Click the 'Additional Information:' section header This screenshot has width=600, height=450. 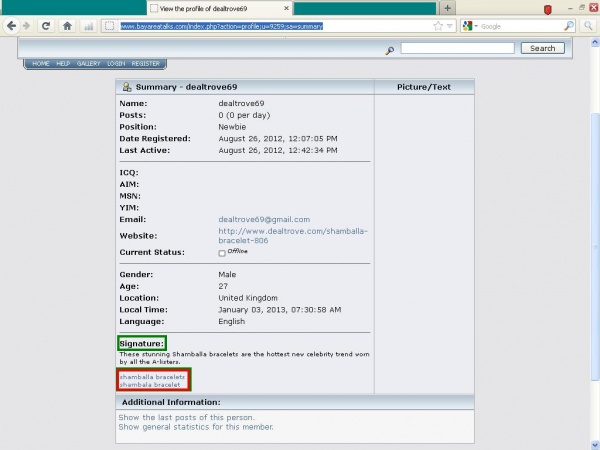[295, 402]
